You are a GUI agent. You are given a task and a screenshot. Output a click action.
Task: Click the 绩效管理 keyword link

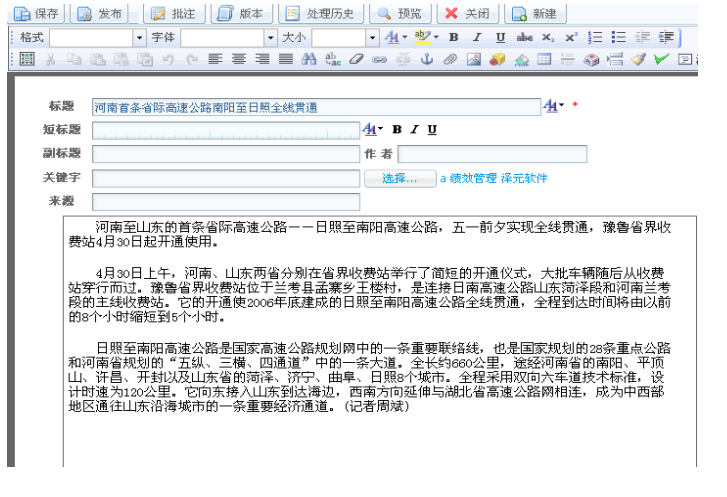(x=473, y=178)
